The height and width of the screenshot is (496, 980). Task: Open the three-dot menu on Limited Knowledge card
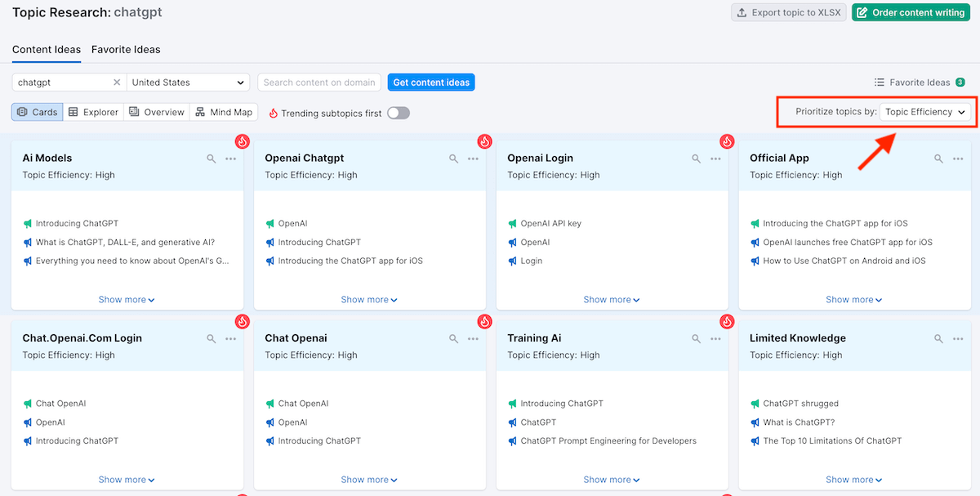coord(958,338)
